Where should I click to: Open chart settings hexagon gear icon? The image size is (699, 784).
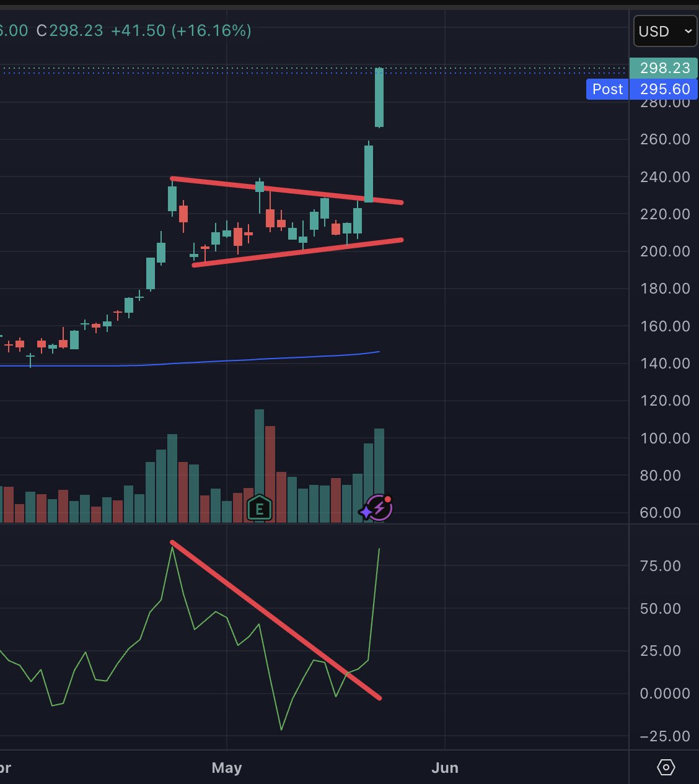pyautogui.click(x=666, y=767)
